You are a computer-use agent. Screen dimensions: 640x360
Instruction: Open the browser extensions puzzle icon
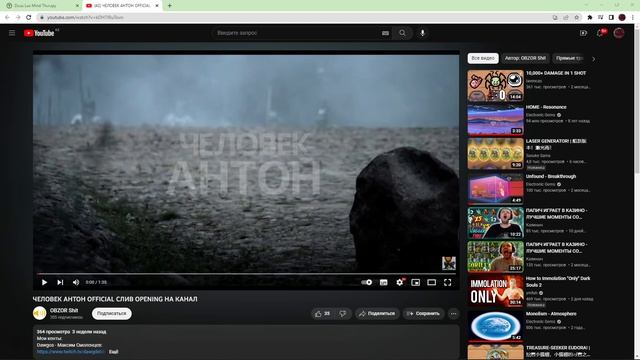[x=590, y=17]
